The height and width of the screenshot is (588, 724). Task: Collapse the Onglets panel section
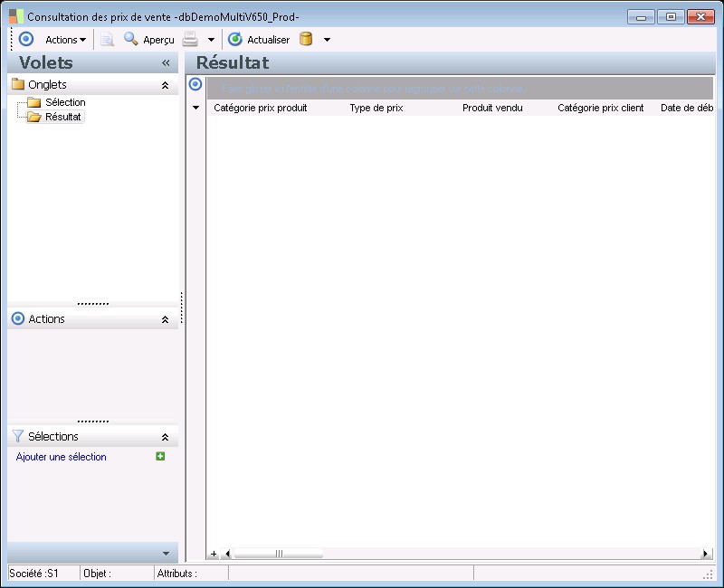[165, 85]
